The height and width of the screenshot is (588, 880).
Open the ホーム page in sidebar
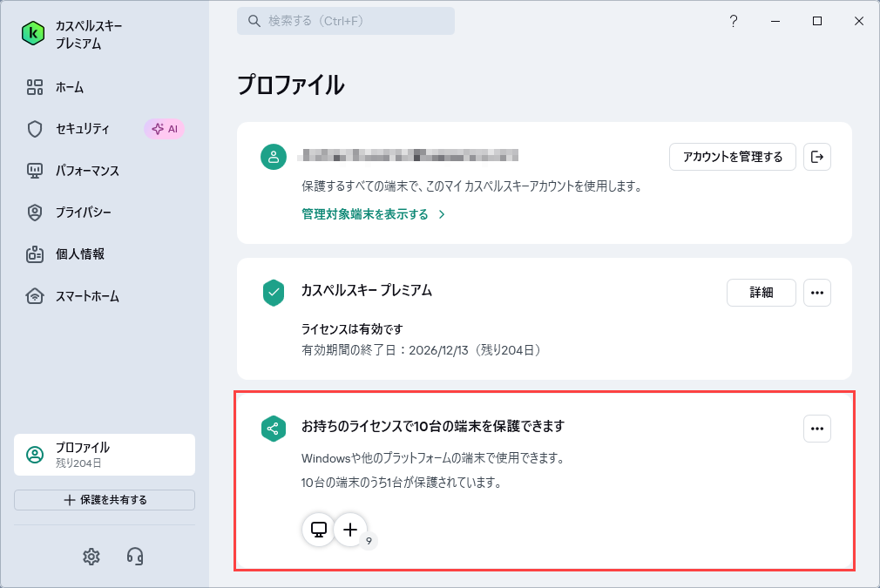pos(69,87)
